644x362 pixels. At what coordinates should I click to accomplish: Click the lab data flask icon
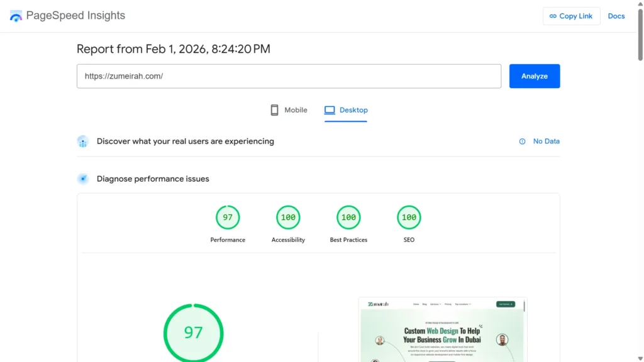click(x=82, y=178)
